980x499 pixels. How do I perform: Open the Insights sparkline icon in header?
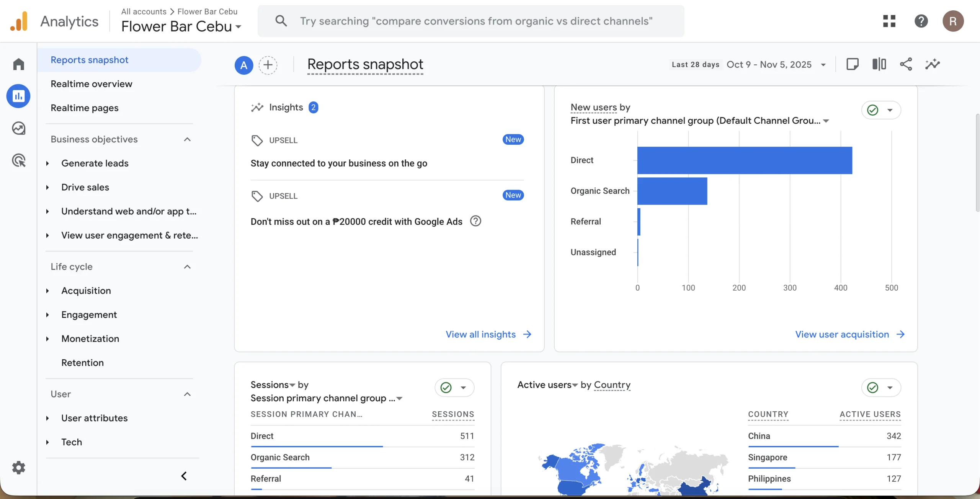933,64
